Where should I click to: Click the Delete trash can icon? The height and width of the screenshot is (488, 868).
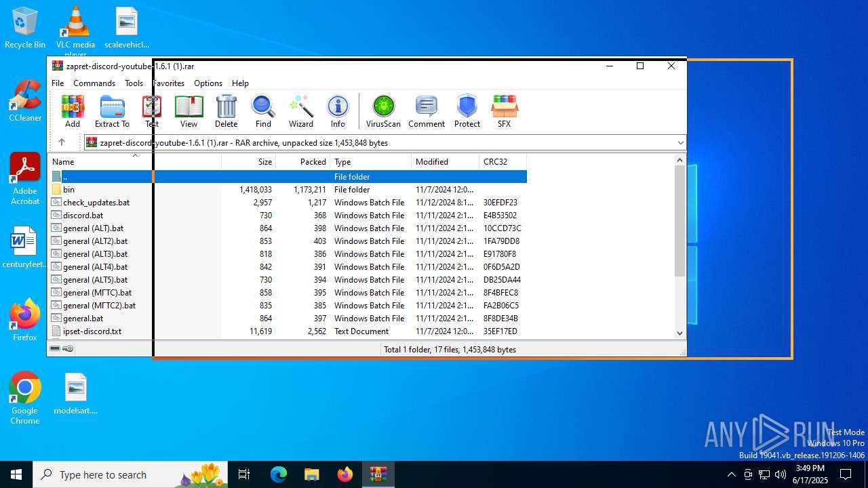[226, 110]
